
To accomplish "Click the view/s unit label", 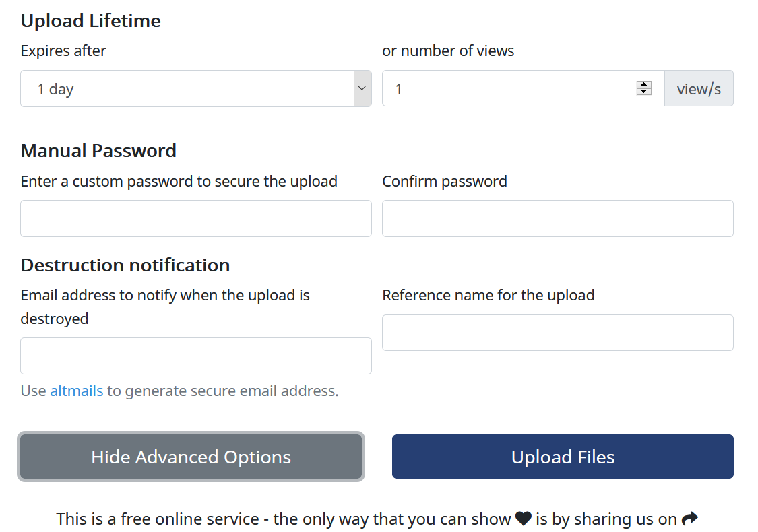I will 699,88.
